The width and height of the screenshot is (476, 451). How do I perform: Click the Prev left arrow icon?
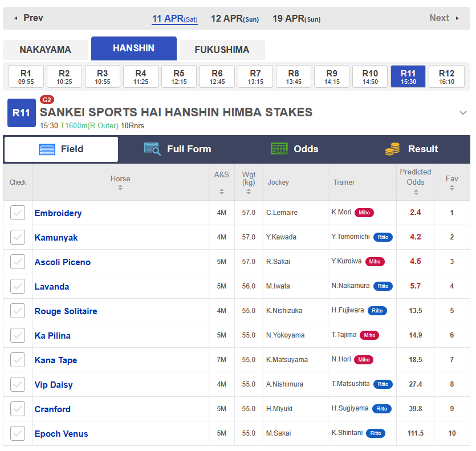(16, 18)
